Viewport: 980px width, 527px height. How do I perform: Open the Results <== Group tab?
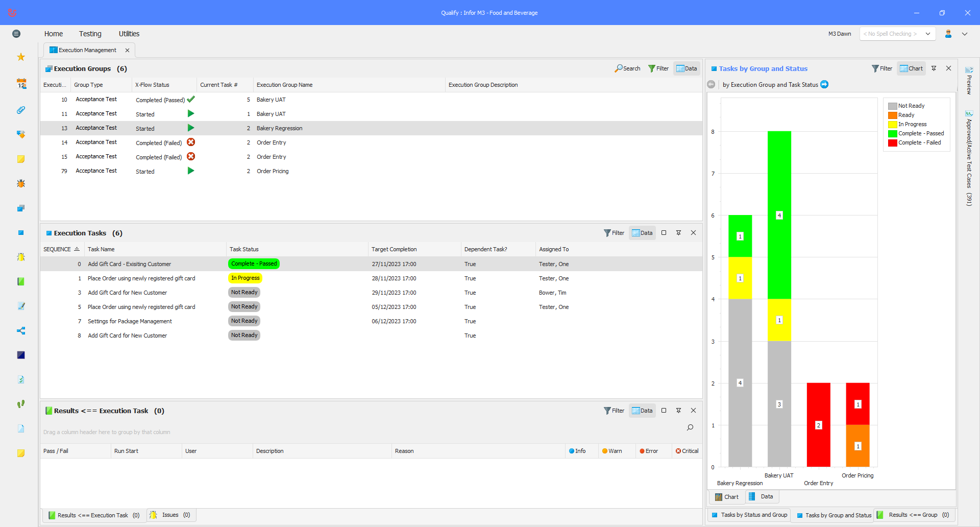[x=913, y=515]
